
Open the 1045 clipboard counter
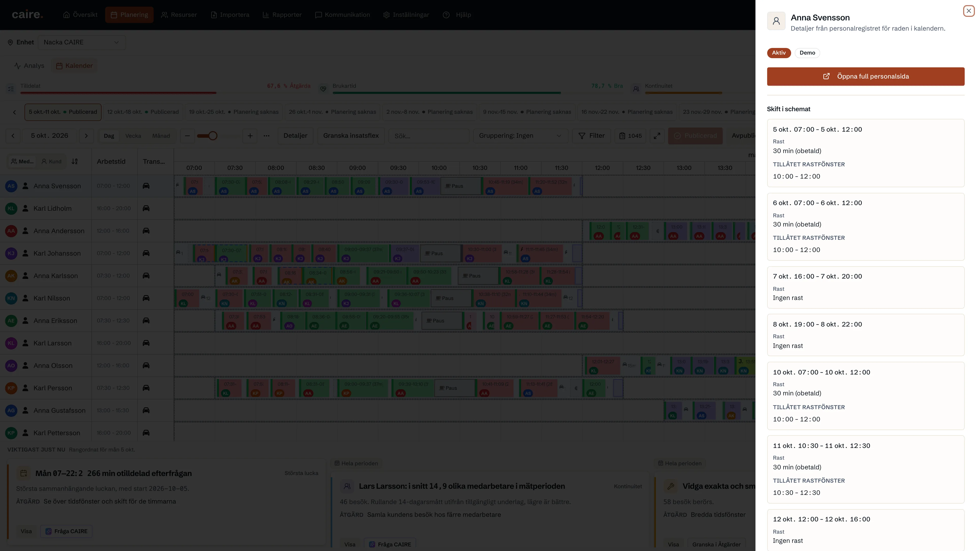pos(630,136)
